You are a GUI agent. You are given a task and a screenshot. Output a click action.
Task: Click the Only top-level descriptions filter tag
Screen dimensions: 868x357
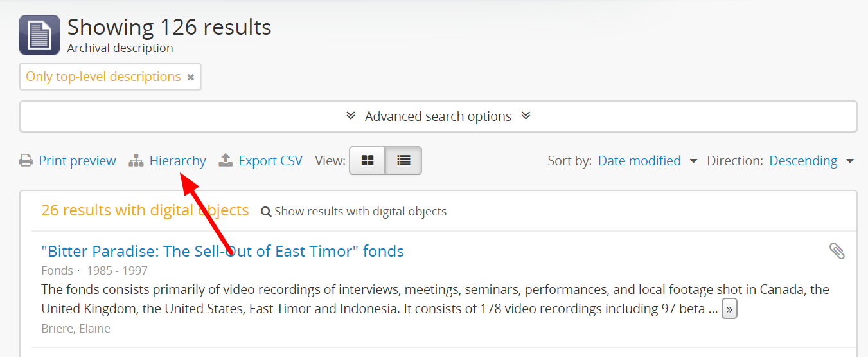(x=103, y=77)
